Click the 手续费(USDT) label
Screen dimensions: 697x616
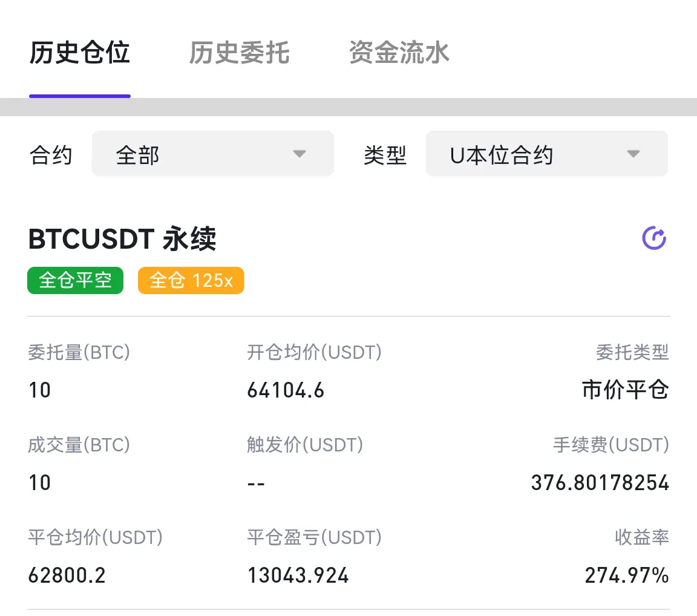pos(611,445)
